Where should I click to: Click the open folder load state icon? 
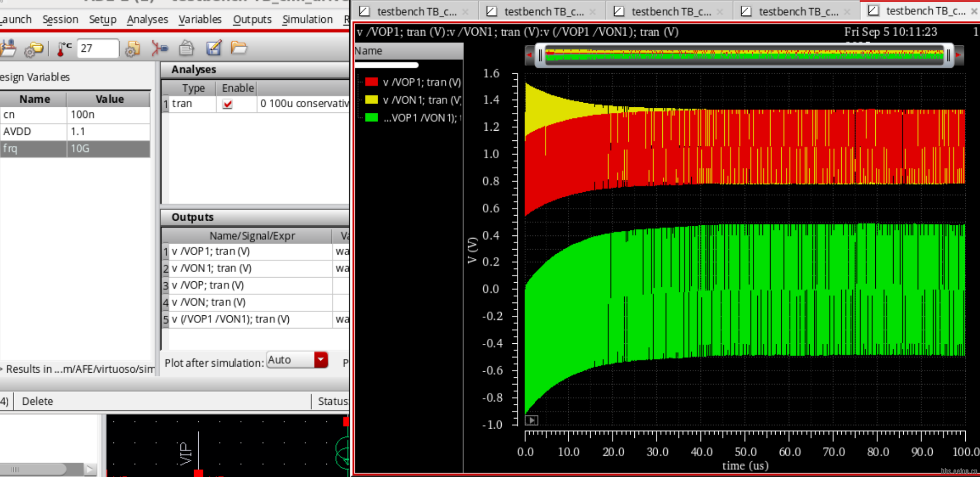[239, 48]
